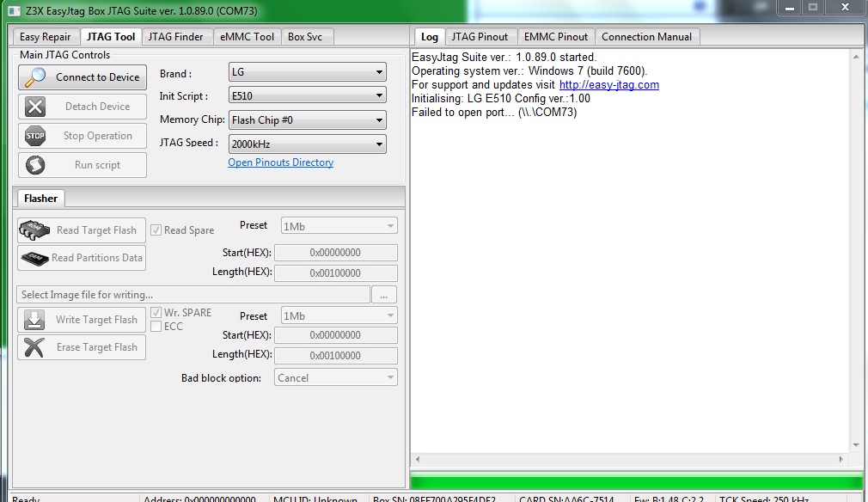
Task: Click the Erase Target Flash button label
Action: click(97, 347)
